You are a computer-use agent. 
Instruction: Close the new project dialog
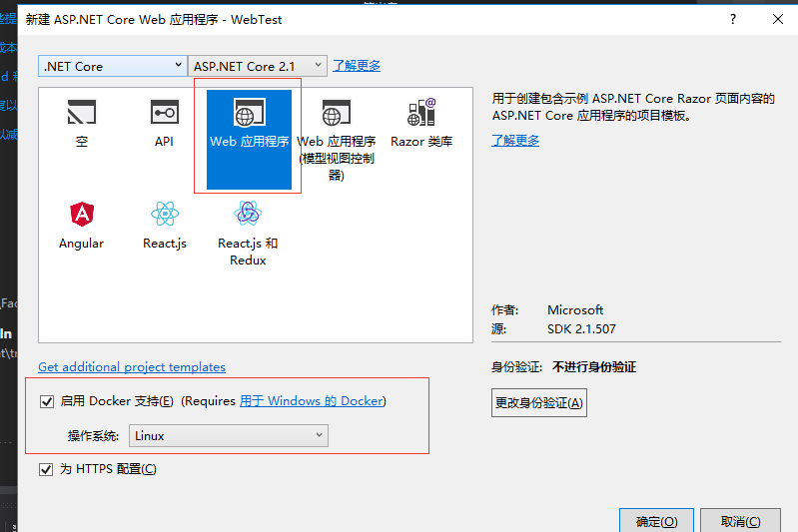click(x=778, y=19)
